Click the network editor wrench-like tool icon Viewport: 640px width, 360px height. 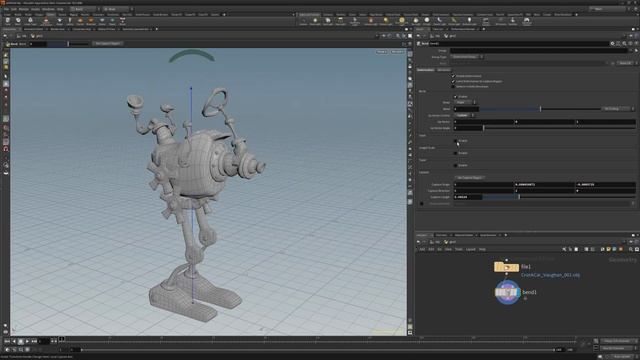(x=564, y=249)
